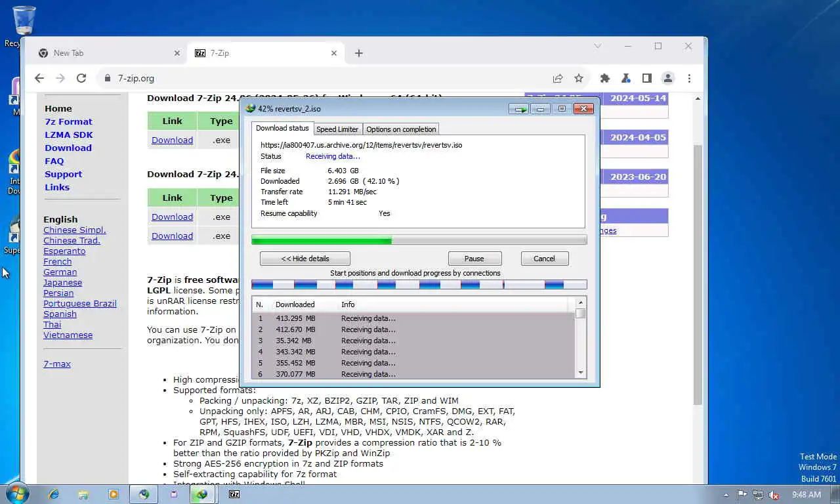Open the Support sidebar link
Image resolution: width=840 pixels, height=504 pixels.
pos(64,174)
